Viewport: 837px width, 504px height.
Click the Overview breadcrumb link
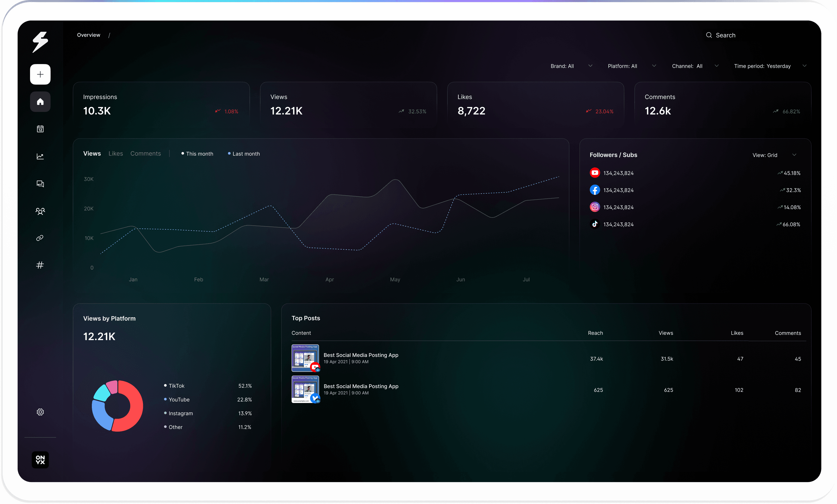point(88,35)
